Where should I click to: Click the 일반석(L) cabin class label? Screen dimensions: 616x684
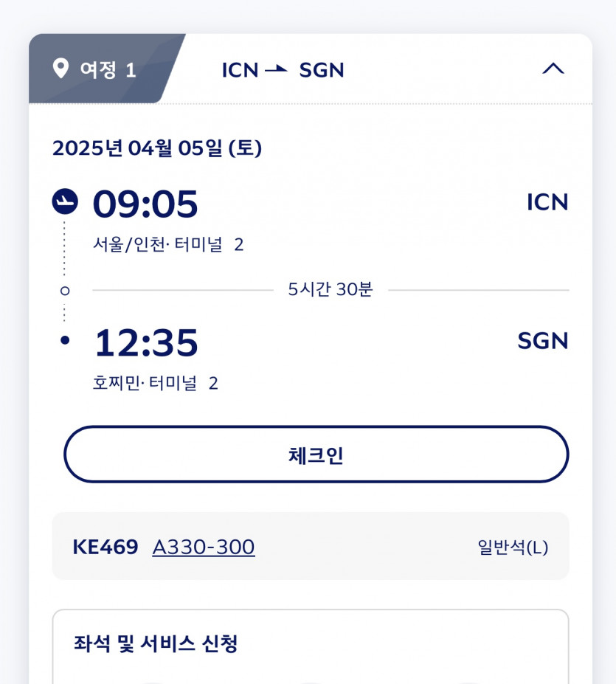[x=513, y=547]
